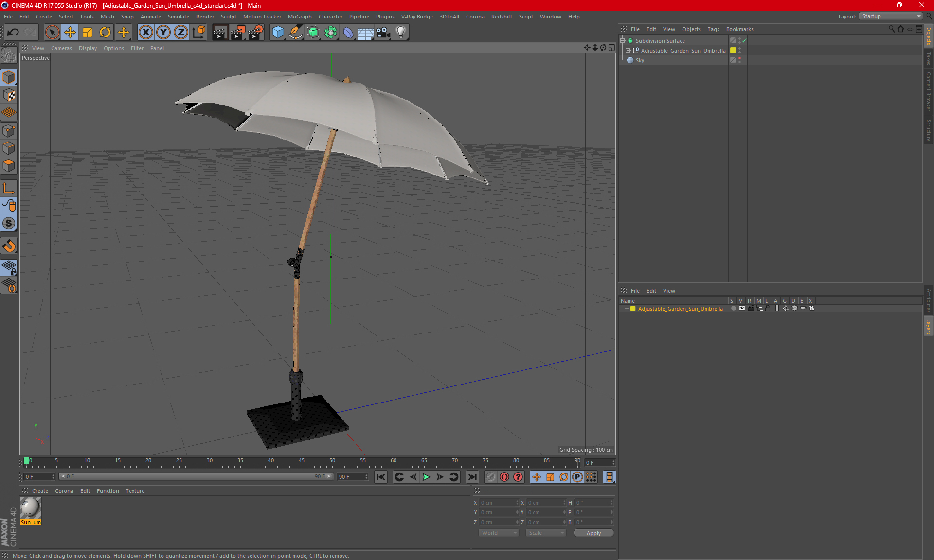Click the yellow swatch in Layers panel

tap(633, 309)
